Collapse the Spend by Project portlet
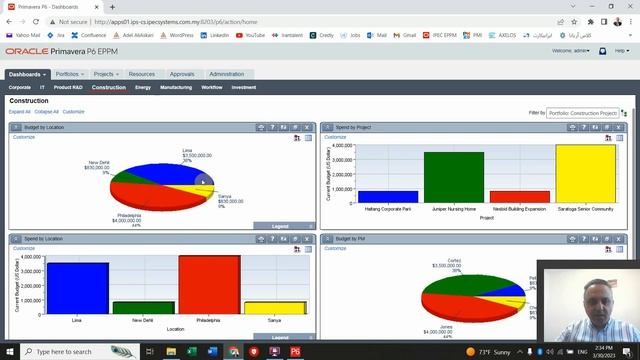640x360 pixels. pyautogui.click(x=327, y=127)
